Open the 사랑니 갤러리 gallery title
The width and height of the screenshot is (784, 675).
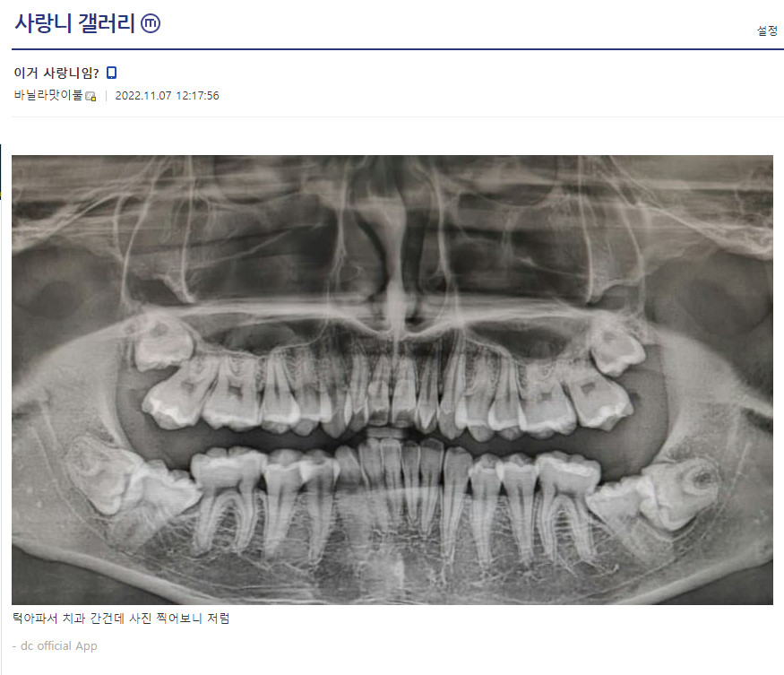click(x=75, y=23)
